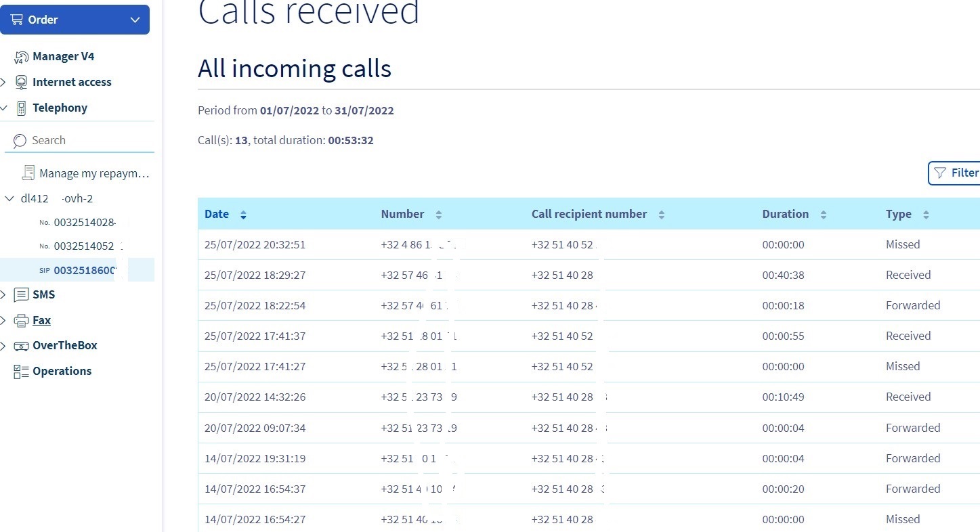980x532 pixels.
Task: Click the Internet access globe icon
Action: pyautogui.click(x=22, y=82)
